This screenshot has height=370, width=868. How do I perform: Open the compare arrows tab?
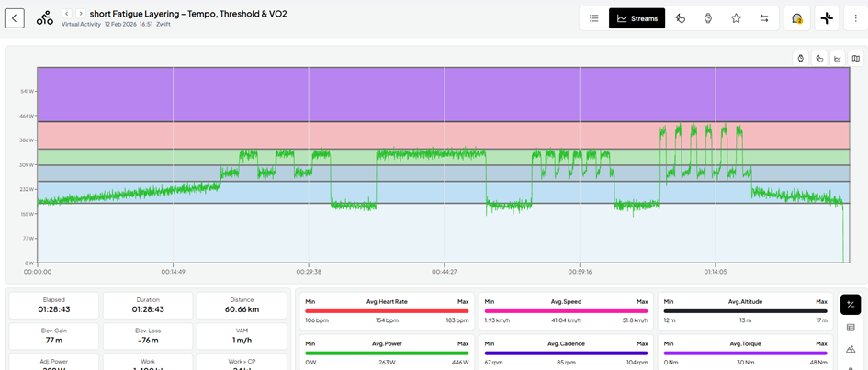(x=764, y=17)
